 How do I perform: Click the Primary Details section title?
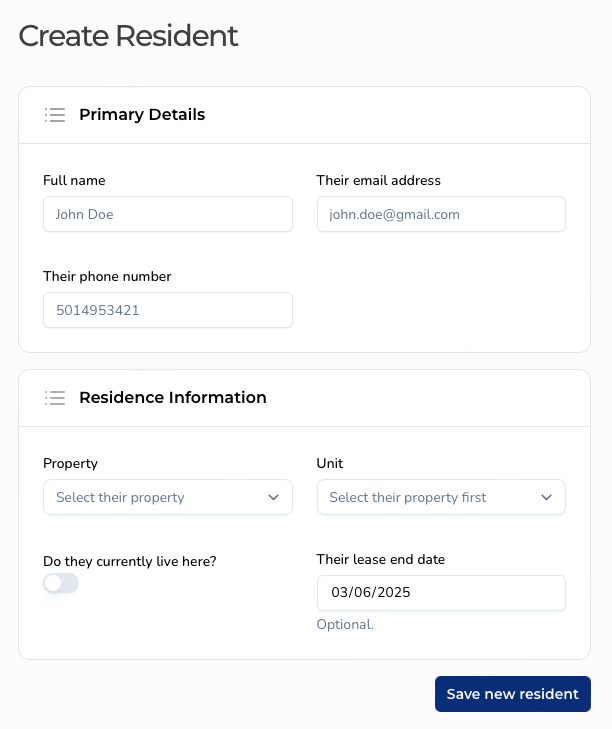[x=142, y=114]
